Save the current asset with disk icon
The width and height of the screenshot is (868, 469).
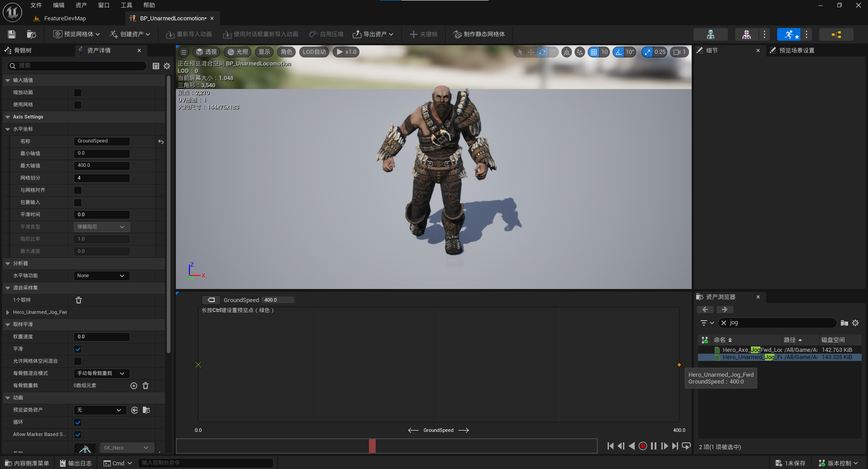(12, 34)
